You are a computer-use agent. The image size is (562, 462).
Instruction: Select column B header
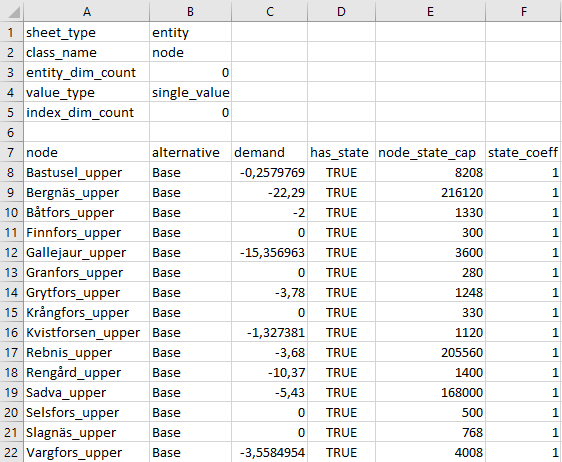point(190,11)
